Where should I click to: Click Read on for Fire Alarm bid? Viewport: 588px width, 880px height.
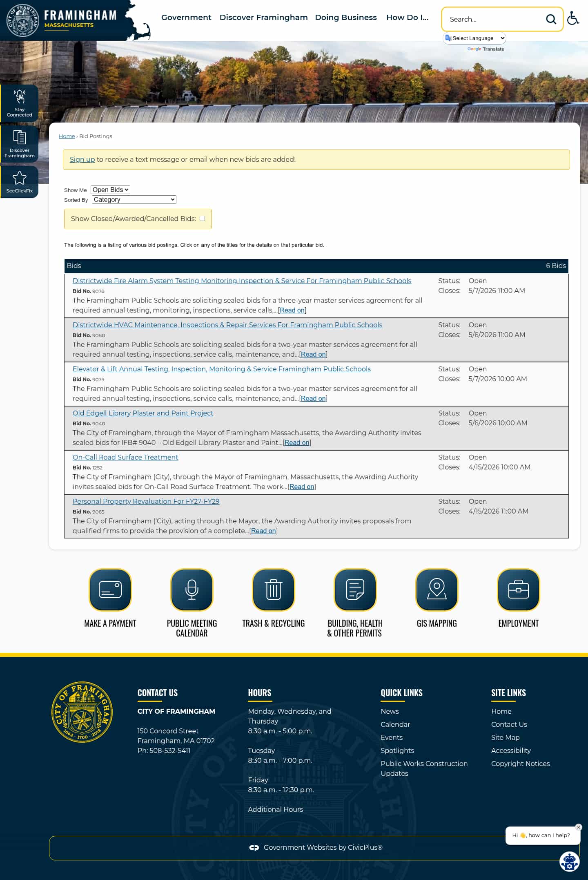tap(292, 310)
